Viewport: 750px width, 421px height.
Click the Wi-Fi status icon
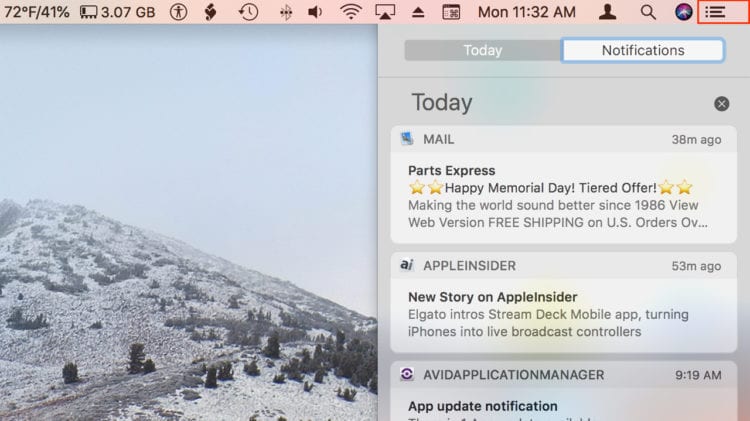(x=350, y=12)
